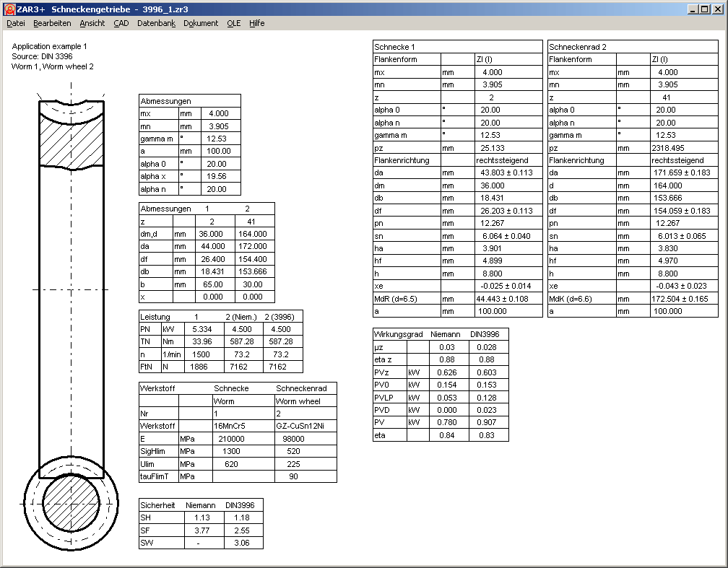Image resolution: width=728 pixels, height=568 pixels.
Task: Click the ZAR3+ application icon in title bar
Action: pos(10,9)
